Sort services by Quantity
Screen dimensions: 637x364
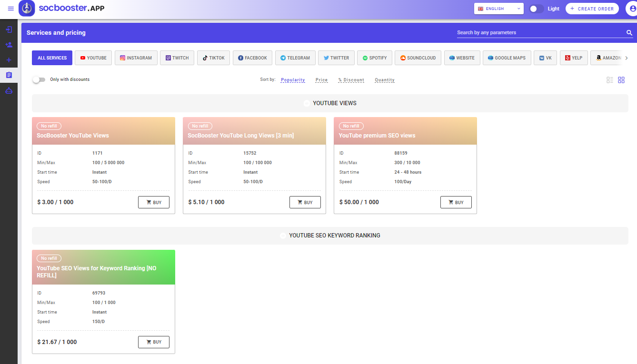click(x=385, y=80)
